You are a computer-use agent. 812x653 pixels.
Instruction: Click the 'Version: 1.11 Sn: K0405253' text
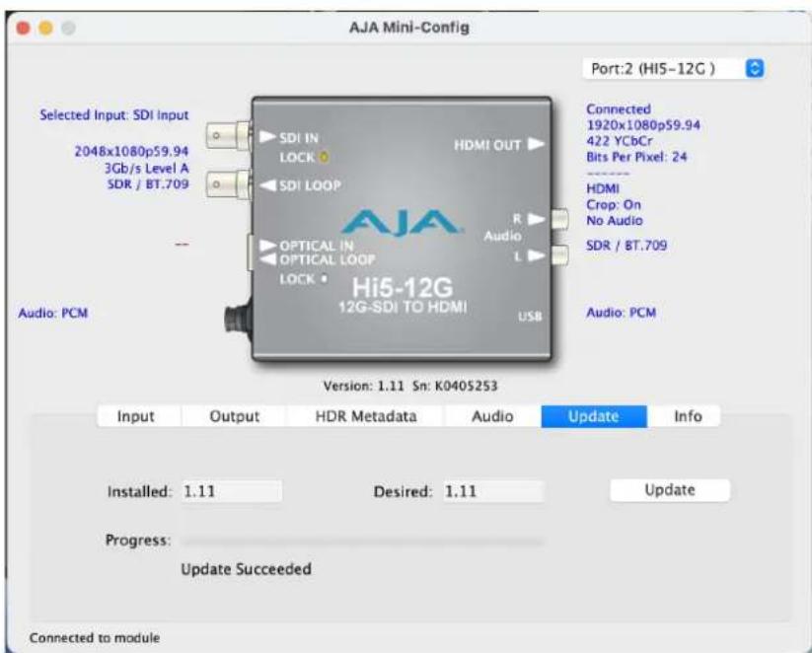pos(410,386)
